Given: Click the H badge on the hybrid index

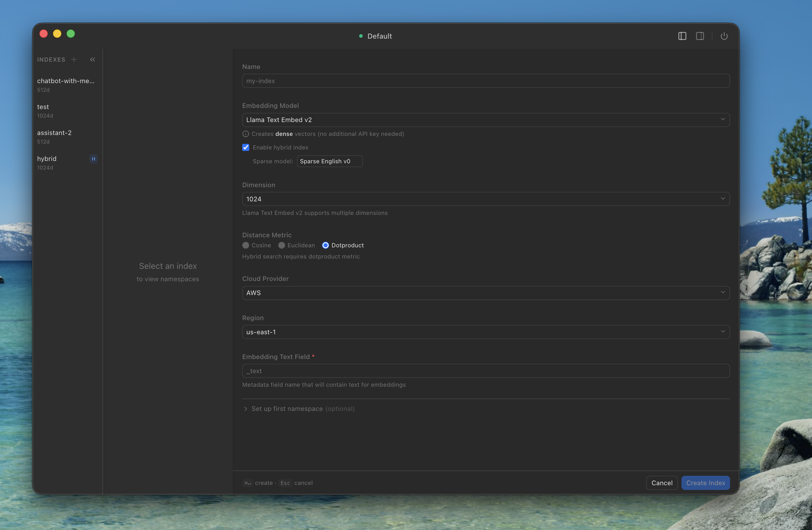Looking at the screenshot, I should pos(93,159).
